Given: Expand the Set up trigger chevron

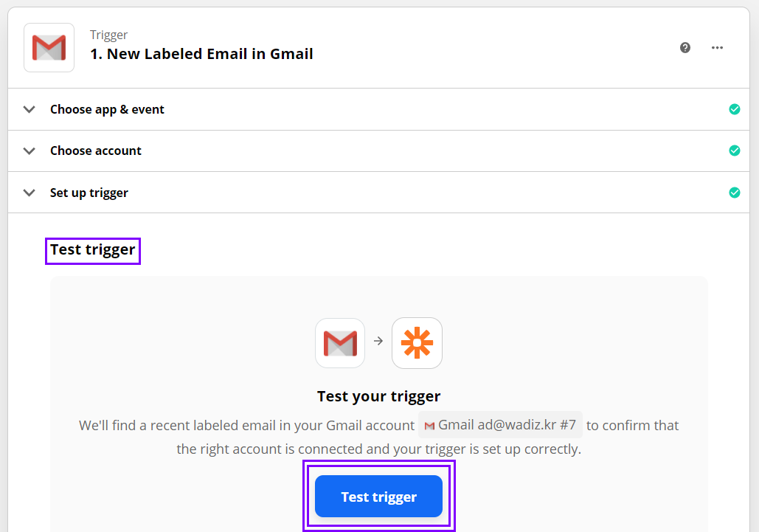Looking at the screenshot, I should click(29, 193).
